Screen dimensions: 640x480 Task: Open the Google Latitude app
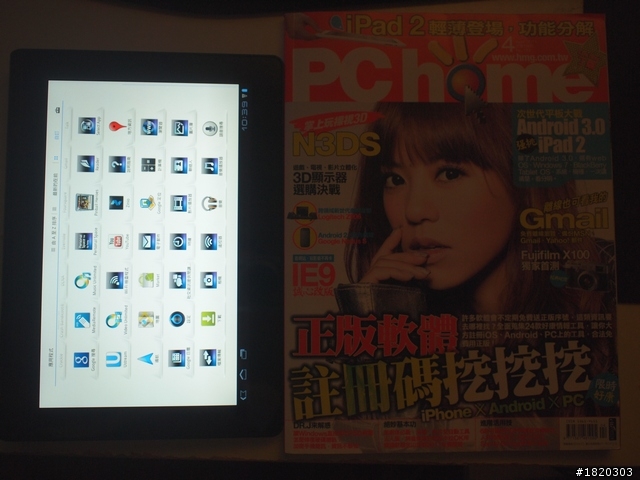[x=148, y=203]
